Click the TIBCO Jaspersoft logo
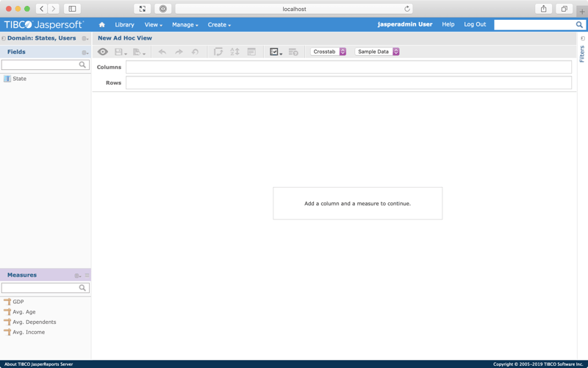 (44, 25)
